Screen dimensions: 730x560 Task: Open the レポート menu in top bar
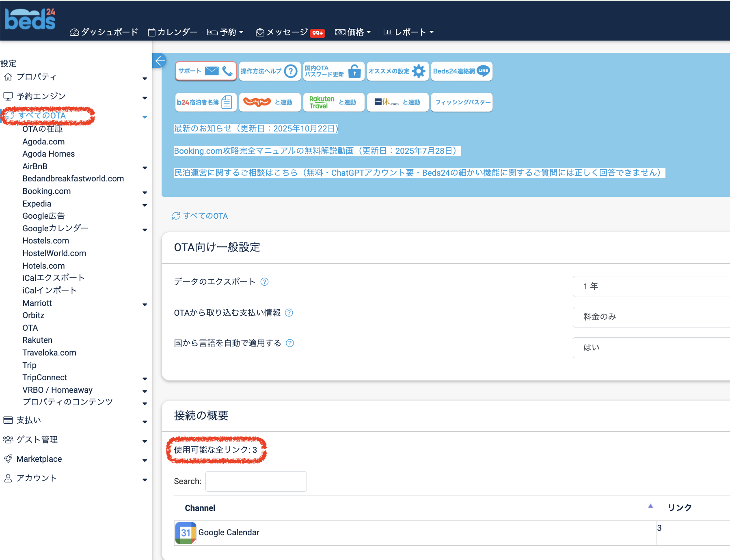[409, 32]
